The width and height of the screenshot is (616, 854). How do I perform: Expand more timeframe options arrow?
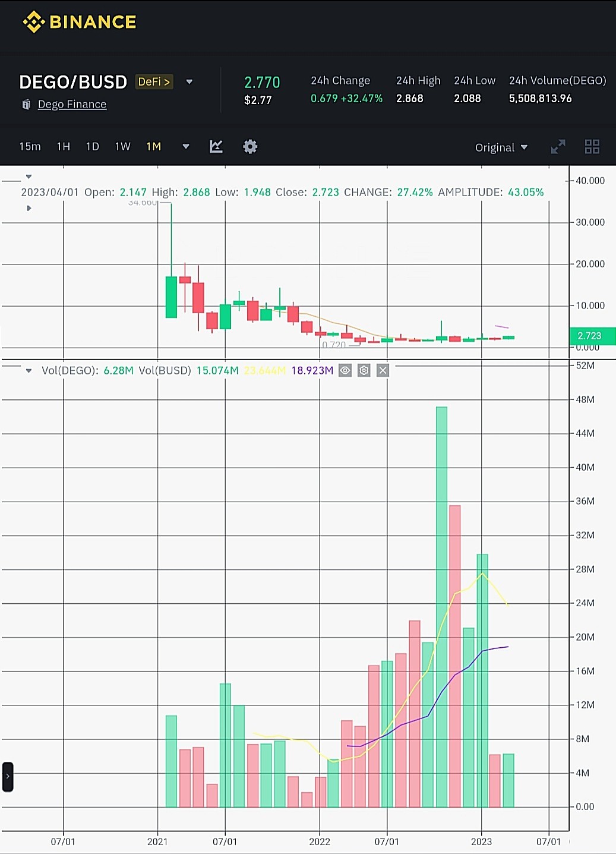point(186,146)
